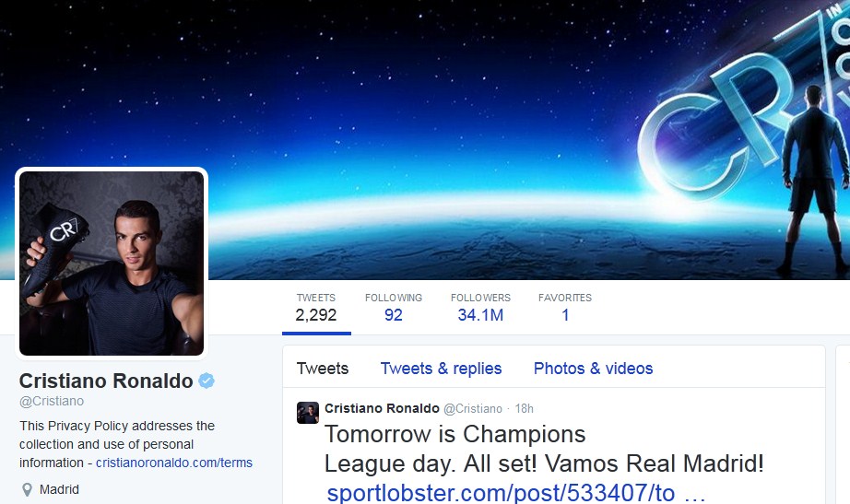Click the @Cristiano handle under profile name

[52, 401]
